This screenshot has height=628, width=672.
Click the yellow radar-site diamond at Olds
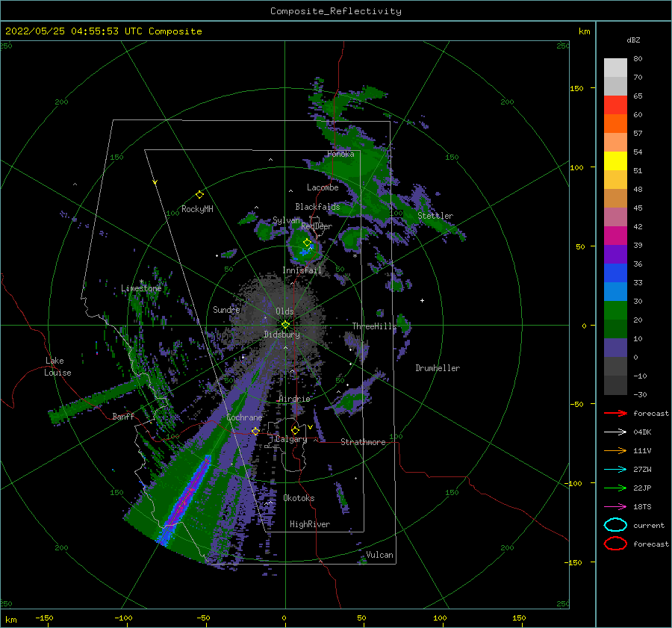(285, 325)
